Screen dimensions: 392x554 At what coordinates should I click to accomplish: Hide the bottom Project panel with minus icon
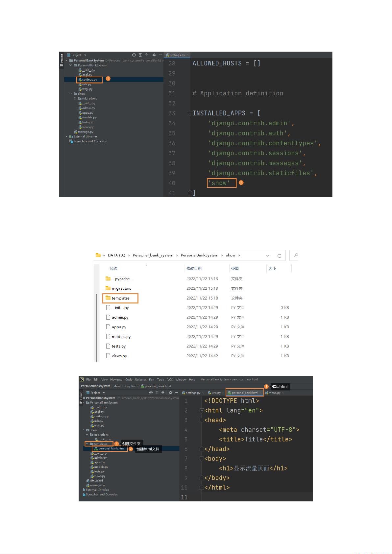[176, 393]
